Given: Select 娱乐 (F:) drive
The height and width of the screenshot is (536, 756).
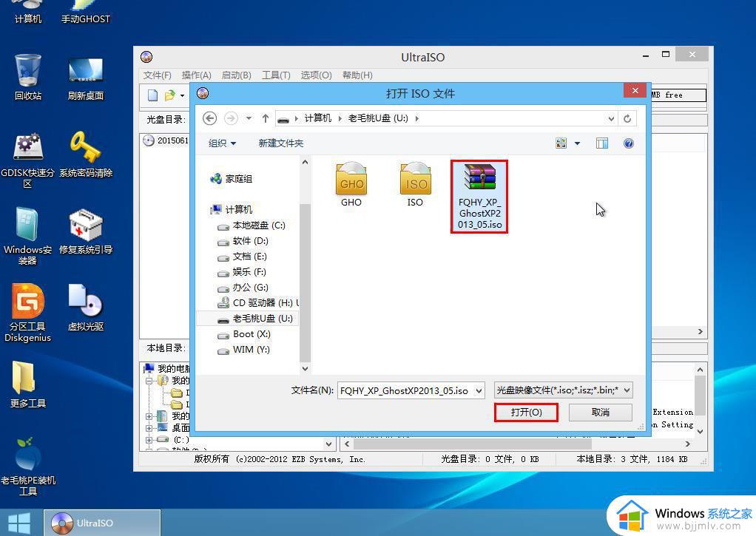Looking at the screenshot, I should 242,271.
